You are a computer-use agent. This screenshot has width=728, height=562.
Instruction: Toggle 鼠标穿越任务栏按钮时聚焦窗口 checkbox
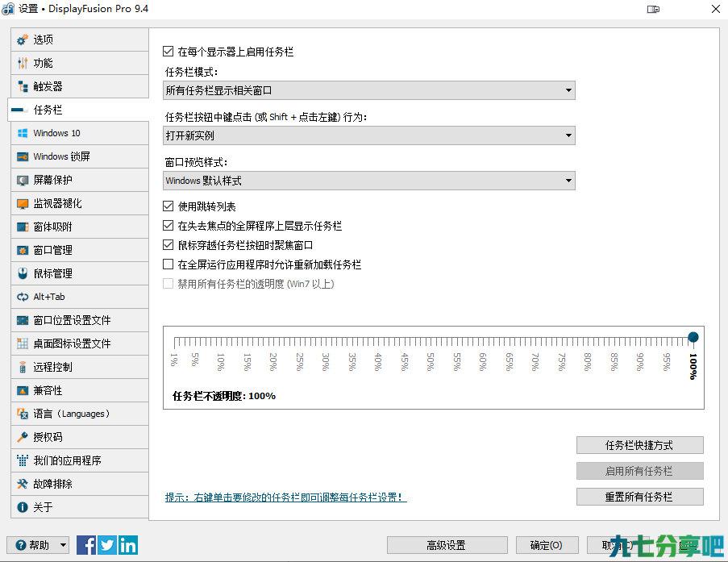pyautogui.click(x=168, y=245)
